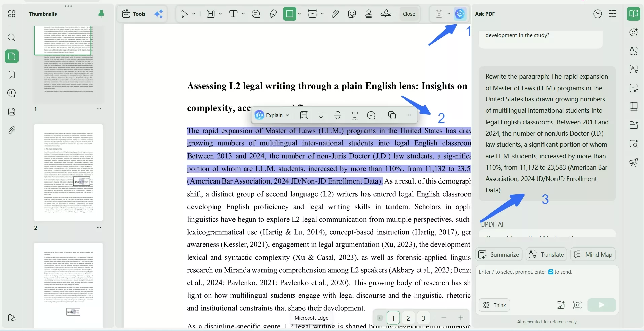The image size is (644, 331).
Task: Open the AI search document icon in the right sidebar
Action: pyautogui.click(x=634, y=144)
